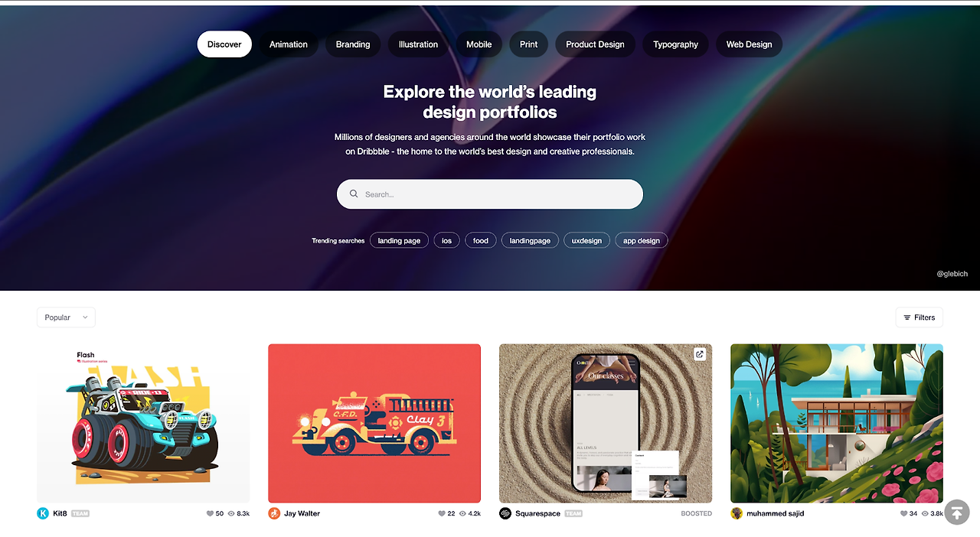
Task: Click the heart icon on Jay Walter's shot
Action: (x=442, y=514)
